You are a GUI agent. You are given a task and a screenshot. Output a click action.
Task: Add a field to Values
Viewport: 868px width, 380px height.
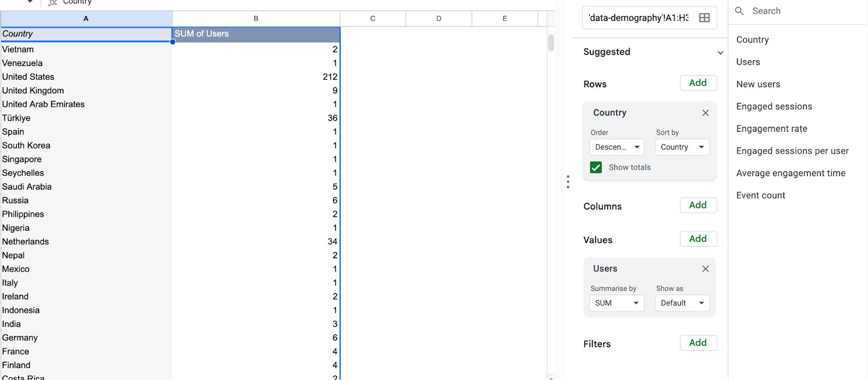(x=698, y=239)
